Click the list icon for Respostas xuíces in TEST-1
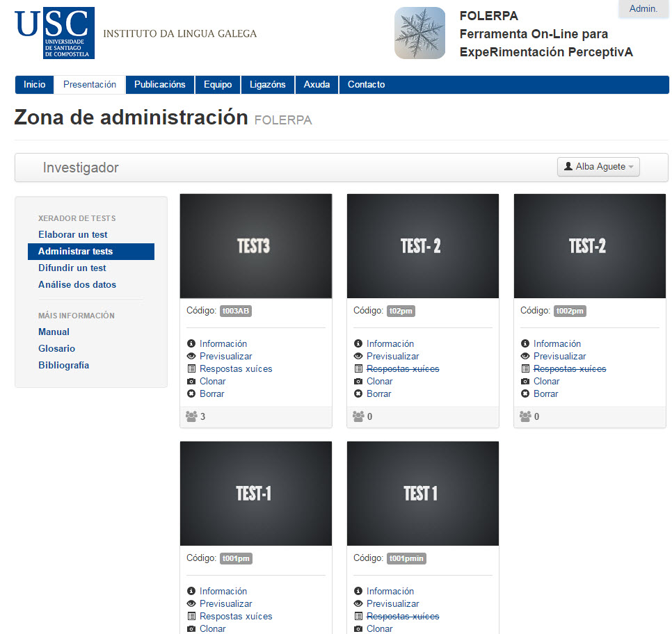Screen dimensions: 672x634 click(x=191, y=617)
